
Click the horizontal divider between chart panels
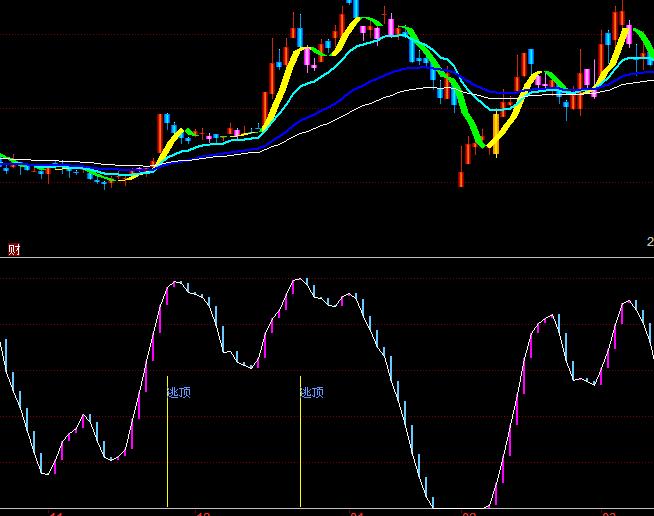point(327,258)
